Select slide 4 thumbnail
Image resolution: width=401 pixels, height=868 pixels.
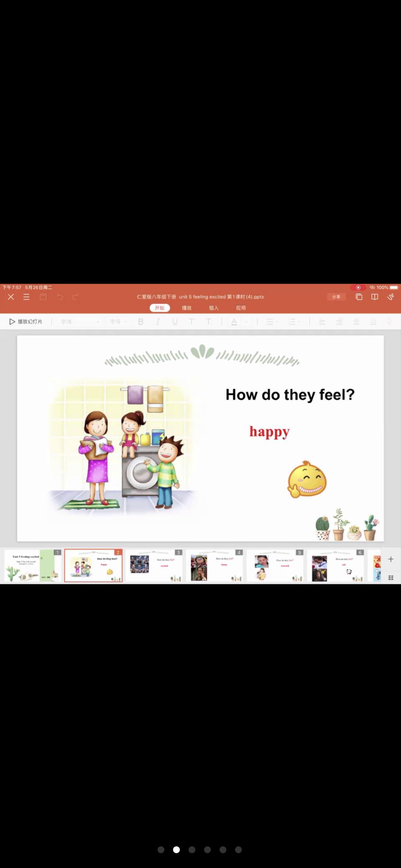pyautogui.click(x=215, y=566)
